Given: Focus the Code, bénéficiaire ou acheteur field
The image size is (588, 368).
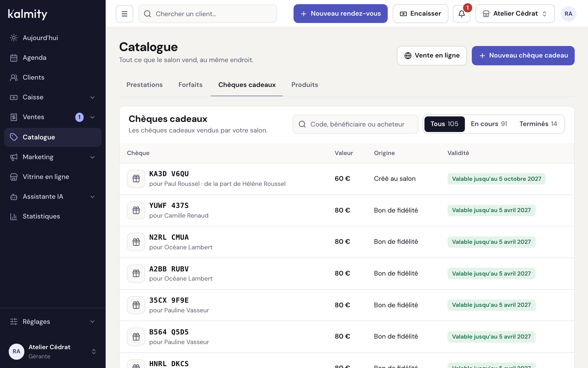Looking at the screenshot, I should [x=356, y=124].
